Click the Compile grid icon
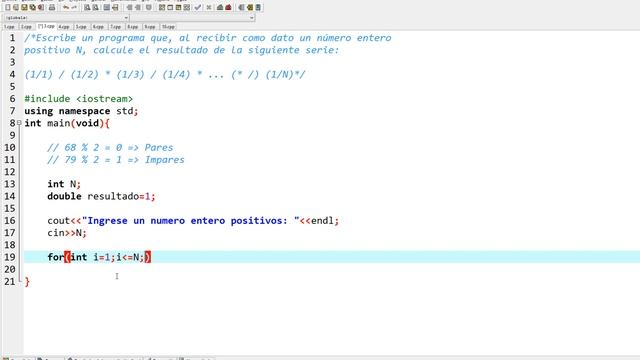 tap(162, 7)
